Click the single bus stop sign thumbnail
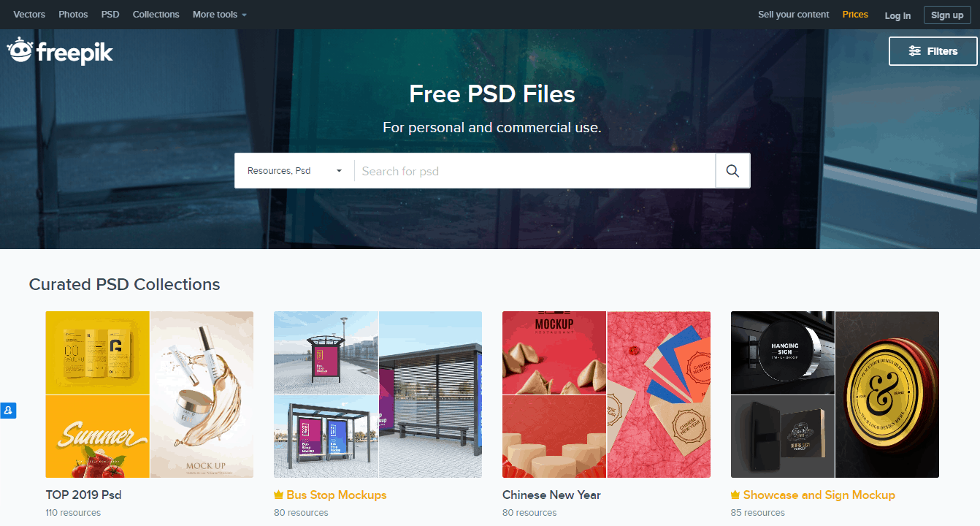This screenshot has width=980, height=526. point(326,353)
